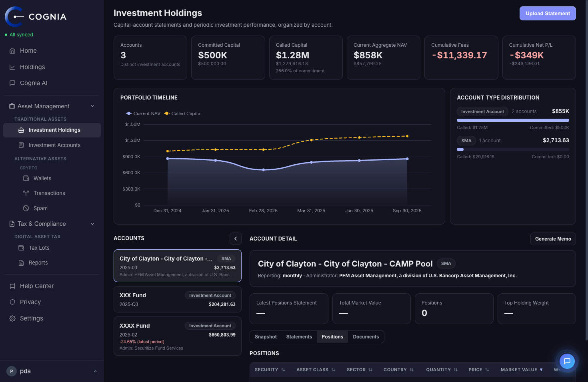Switch to the Snapshot tab
This screenshot has height=382, width=588.
pos(266,337)
